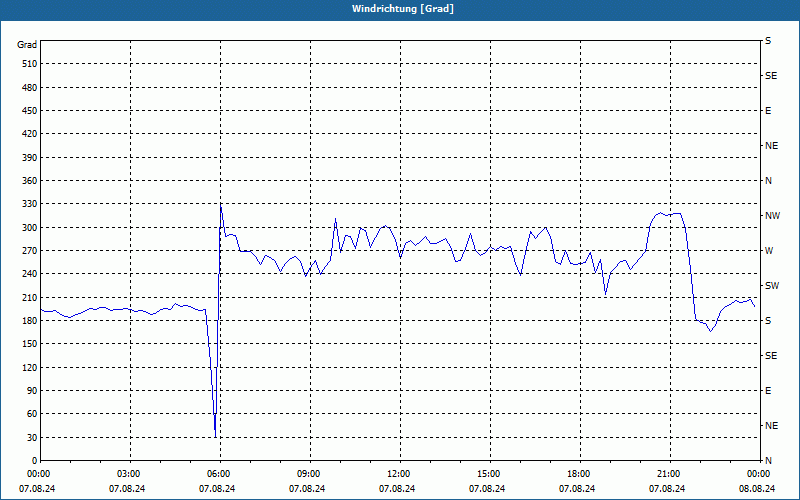The width and height of the screenshot is (800, 500).
Task: Click the 15:00 time label
Action: [x=489, y=474]
